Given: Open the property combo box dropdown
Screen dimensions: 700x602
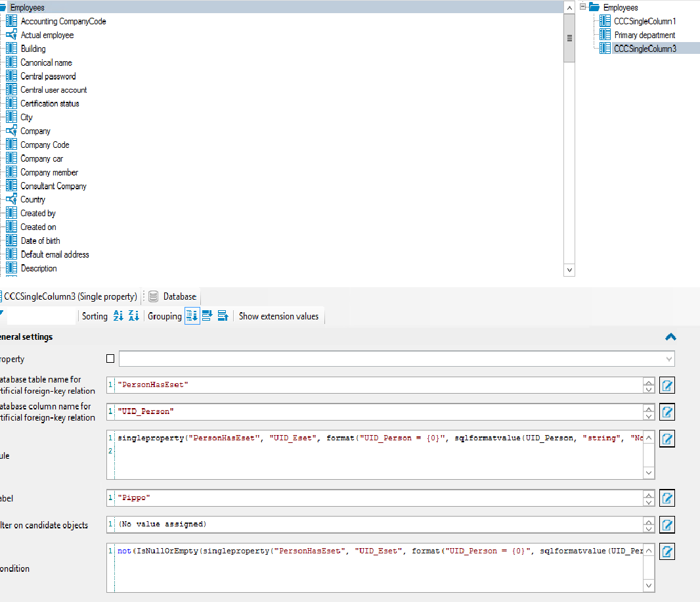Looking at the screenshot, I should 668,358.
